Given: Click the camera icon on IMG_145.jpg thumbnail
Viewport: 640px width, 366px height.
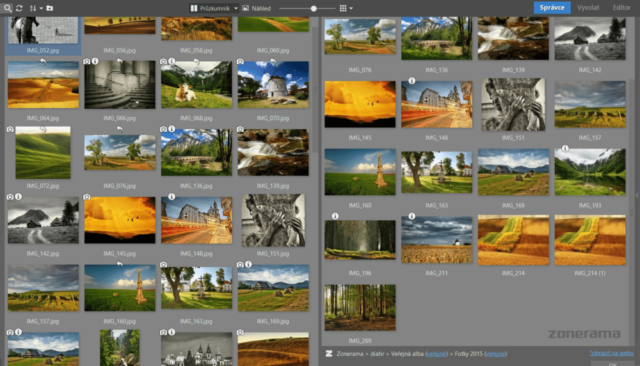Looking at the screenshot, I should click(87, 197).
